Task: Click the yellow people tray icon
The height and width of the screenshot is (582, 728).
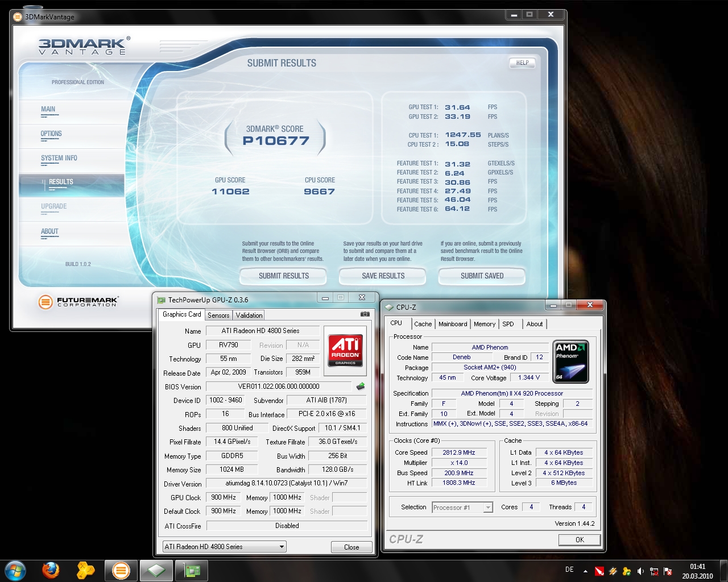Action: [x=627, y=571]
